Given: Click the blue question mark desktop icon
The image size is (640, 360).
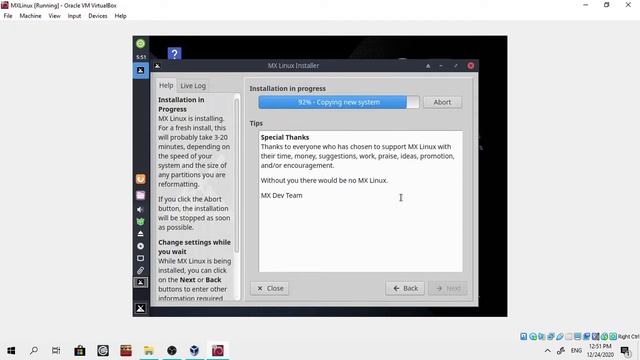Looking at the screenshot, I should 174,53.
